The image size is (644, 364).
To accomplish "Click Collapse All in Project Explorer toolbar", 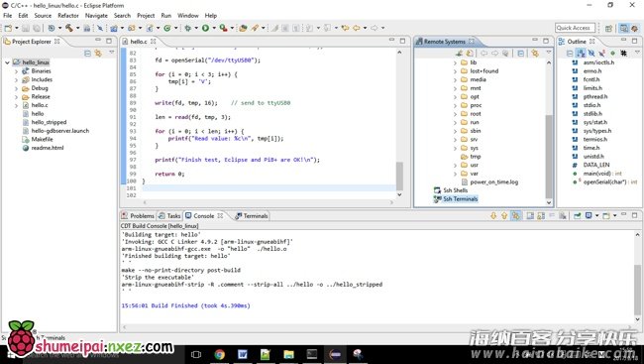I will click(87, 53).
